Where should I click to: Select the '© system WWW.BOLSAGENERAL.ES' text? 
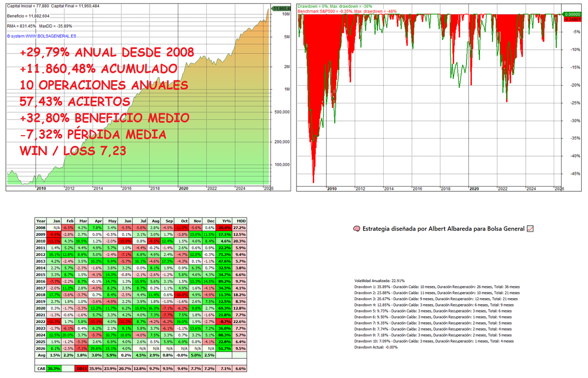pos(41,36)
